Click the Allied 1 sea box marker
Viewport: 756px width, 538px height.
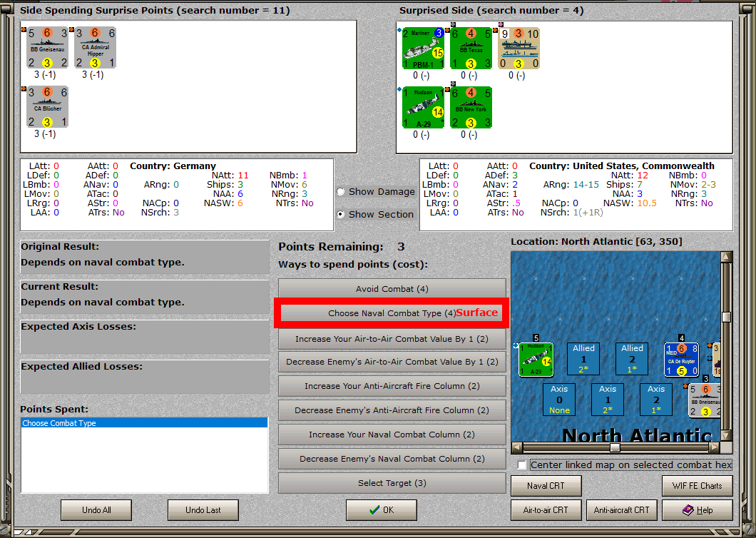(x=584, y=358)
